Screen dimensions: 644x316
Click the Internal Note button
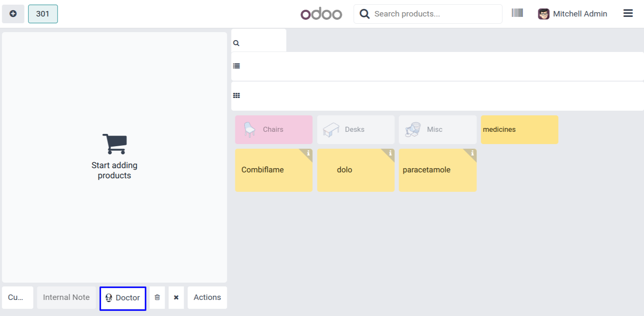tap(66, 297)
